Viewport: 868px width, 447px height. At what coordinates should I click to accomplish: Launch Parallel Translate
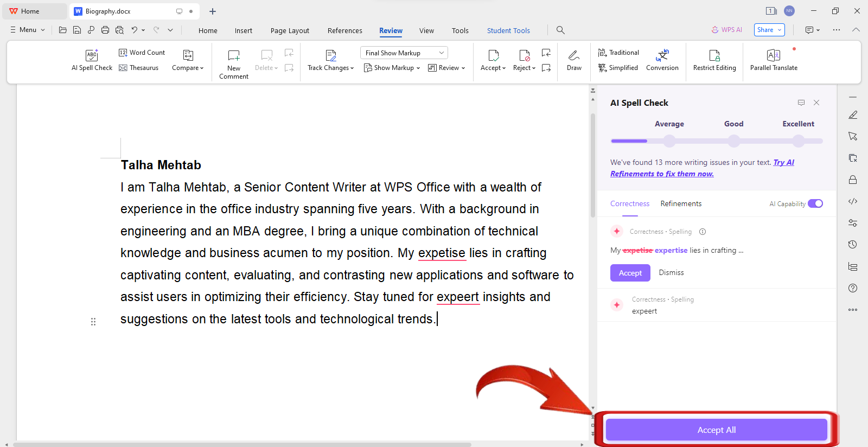point(774,60)
